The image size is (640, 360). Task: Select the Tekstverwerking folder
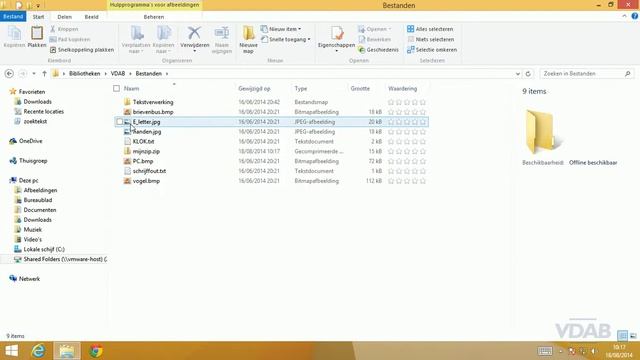[153, 102]
